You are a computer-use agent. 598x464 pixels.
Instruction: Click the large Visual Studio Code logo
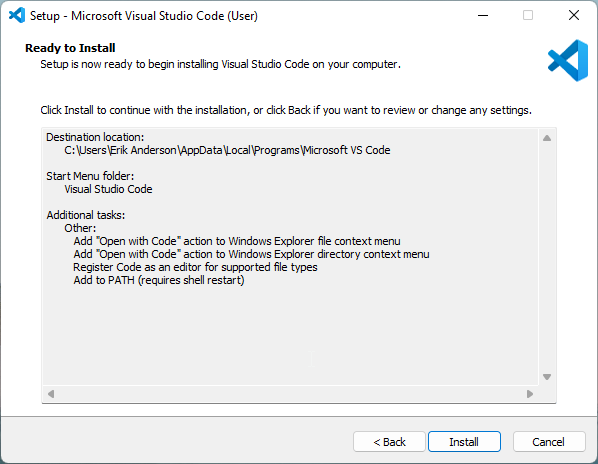[x=568, y=60]
